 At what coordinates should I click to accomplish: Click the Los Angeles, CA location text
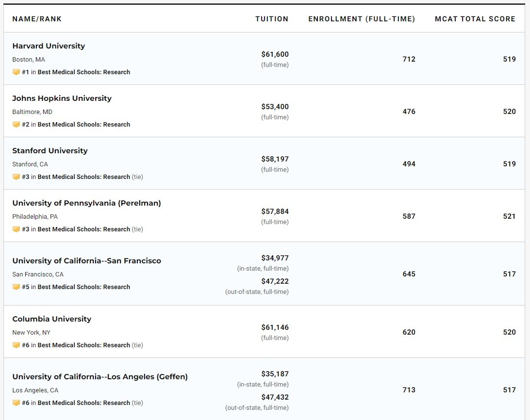35,390
